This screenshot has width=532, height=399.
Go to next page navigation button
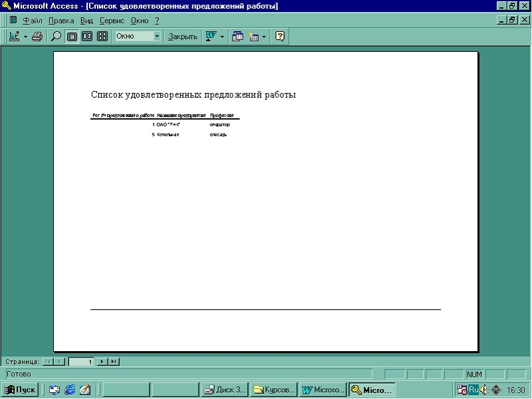click(102, 362)
